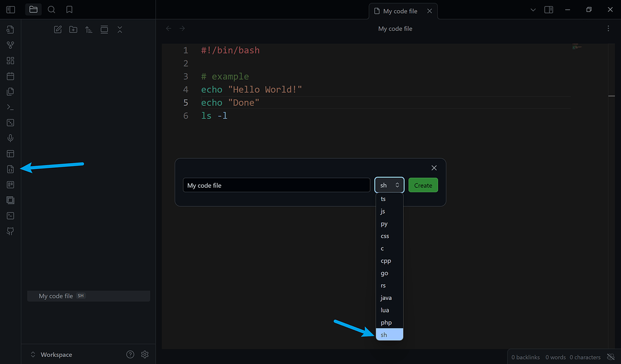Select php from the extension list
The width and height of the screenshot is (621, 364).
pyautogui.click(x=386, y=323)
